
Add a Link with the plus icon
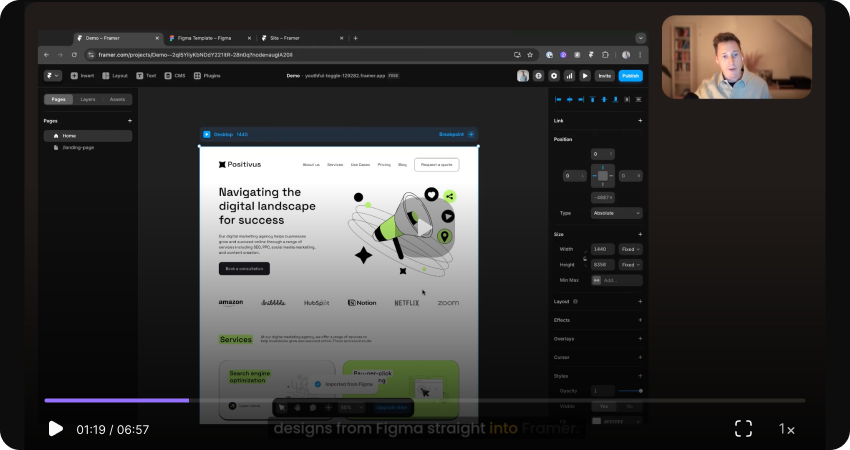[640, 121]
